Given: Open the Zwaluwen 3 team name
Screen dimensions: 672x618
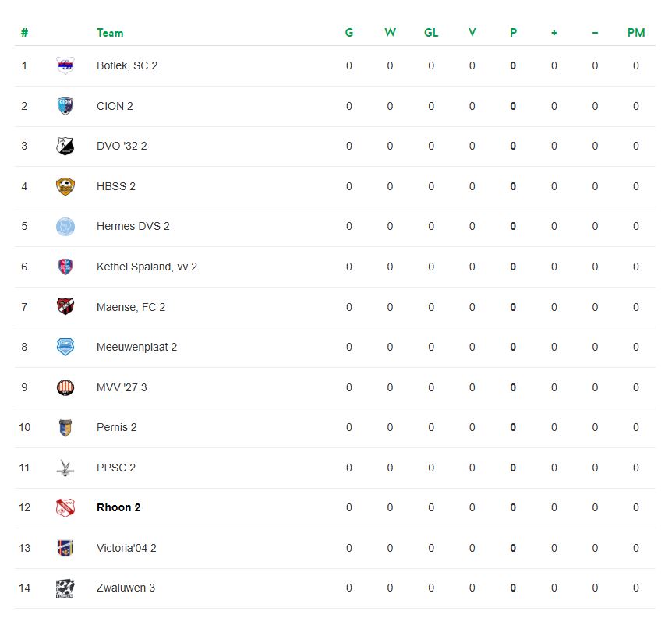Looking at the screenshot, I should pos(126,588).
